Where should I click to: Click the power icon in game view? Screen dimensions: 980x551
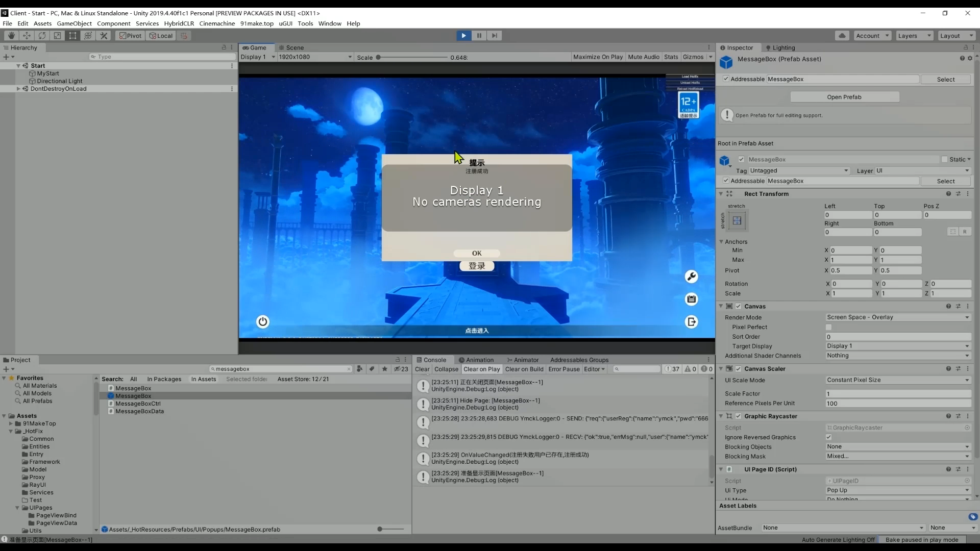(x=263, y=321)
